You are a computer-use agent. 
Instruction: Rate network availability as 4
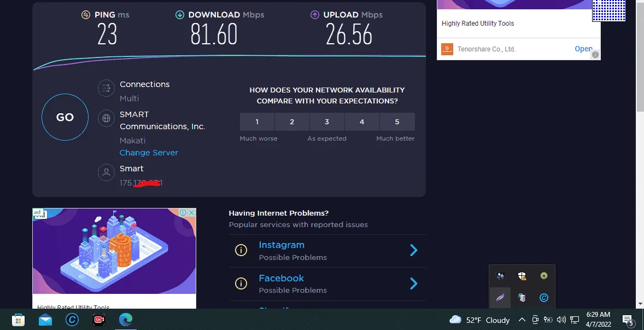[x=362, y=121]
